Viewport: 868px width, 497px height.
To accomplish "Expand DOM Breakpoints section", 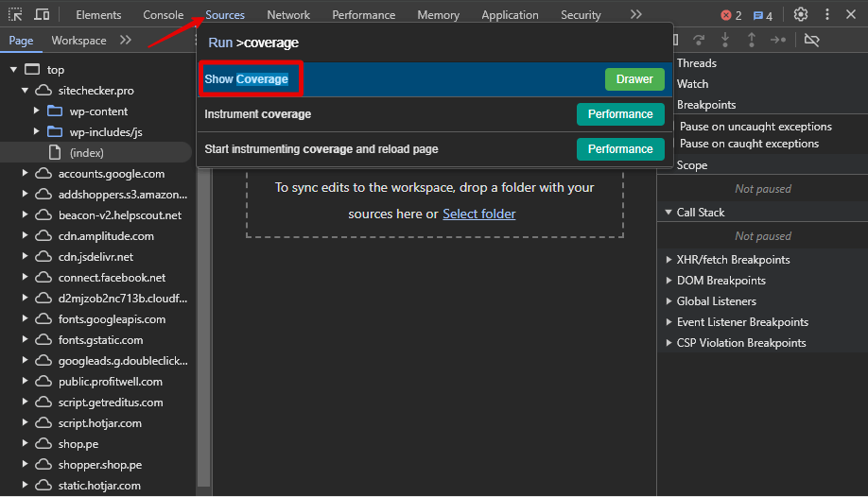I will click(x=668, y=281).
